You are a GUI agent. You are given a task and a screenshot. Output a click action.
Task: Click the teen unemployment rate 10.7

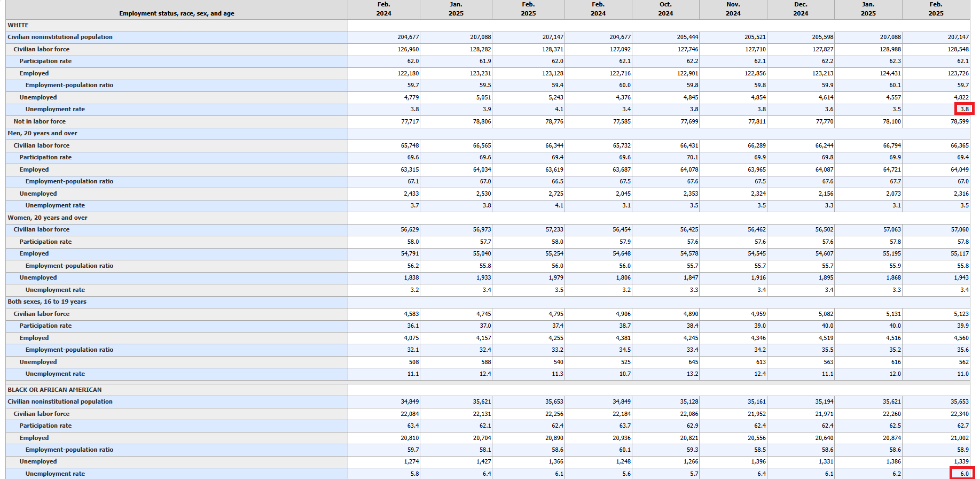(625, 374)
